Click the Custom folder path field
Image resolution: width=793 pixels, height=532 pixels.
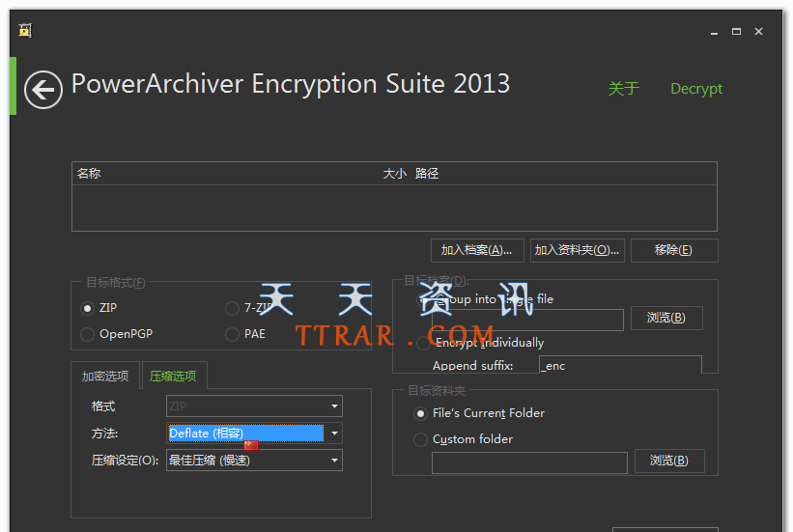pyautogui.click(x=529, y=462)
